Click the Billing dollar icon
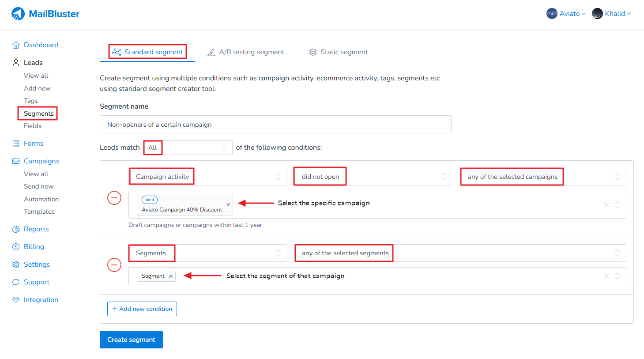This screenshot has height=359, width=644. click(16, 247)
